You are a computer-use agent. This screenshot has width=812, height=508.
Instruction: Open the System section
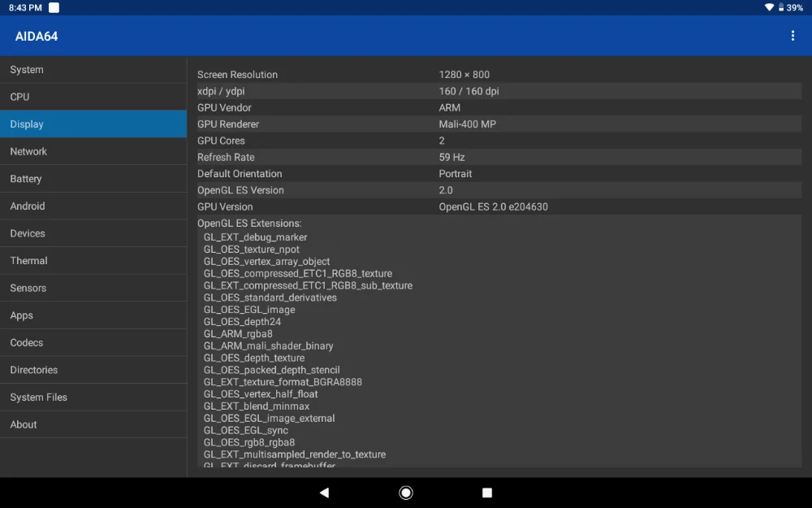pyautogui.click(x=93, y=69)
